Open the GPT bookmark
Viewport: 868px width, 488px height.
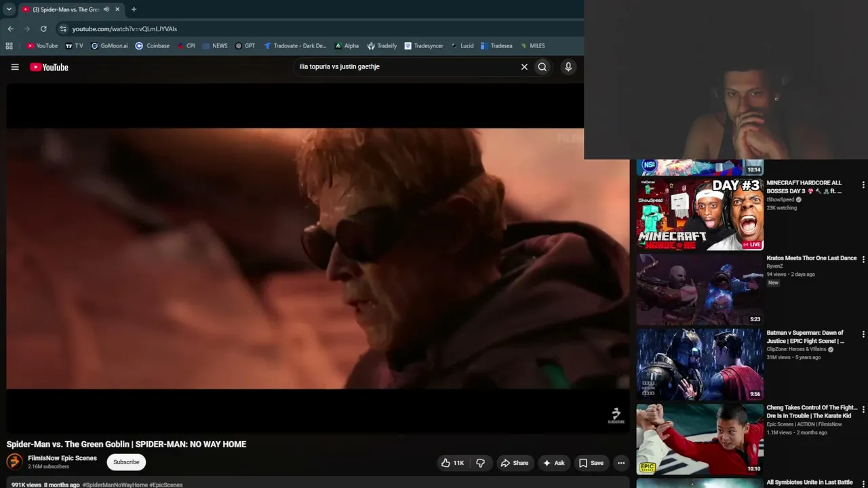click(245, 46)
